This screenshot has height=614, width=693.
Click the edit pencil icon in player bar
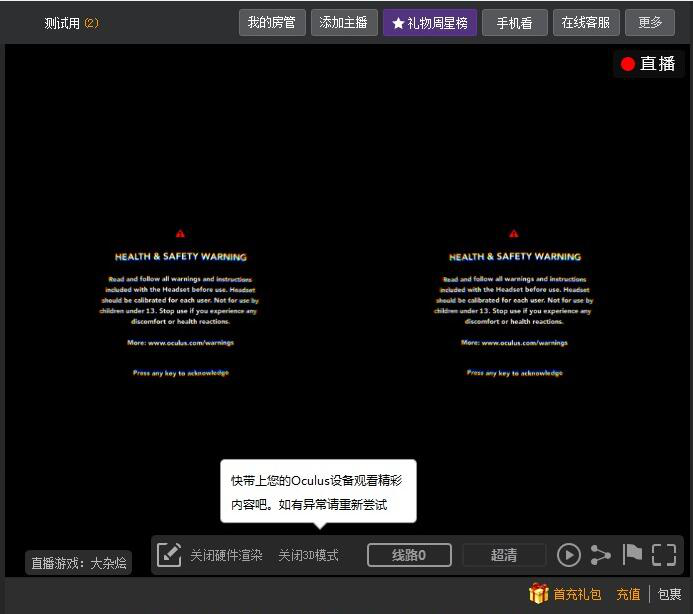click(169, 555)
